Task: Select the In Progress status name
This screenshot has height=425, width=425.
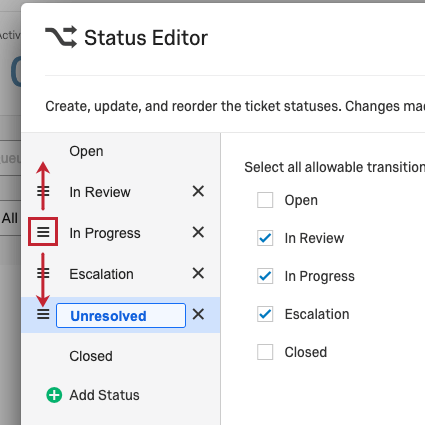Action: pos(105,233)
